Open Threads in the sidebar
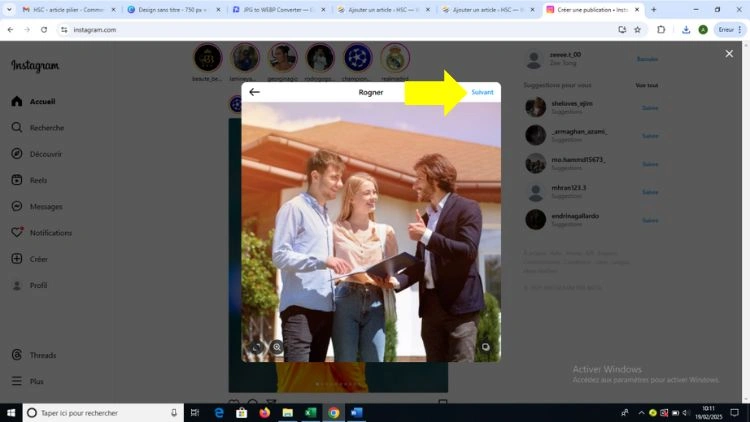Screen dimensions: 750x422 [x=33, y=355]
